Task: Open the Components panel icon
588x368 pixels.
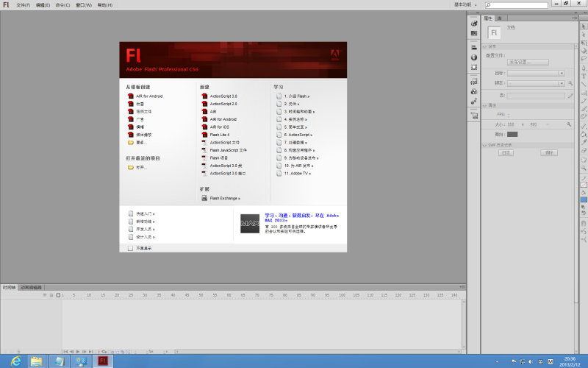Action: [x=474, y=91]
